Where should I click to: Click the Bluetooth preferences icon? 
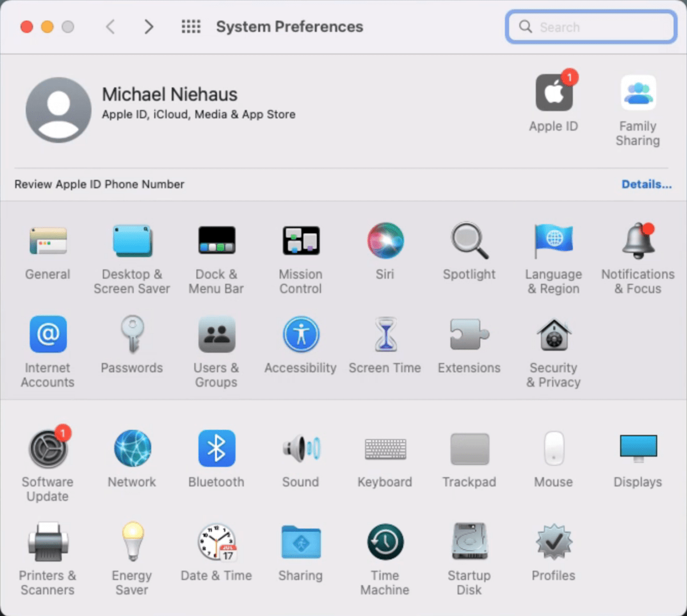216,449
